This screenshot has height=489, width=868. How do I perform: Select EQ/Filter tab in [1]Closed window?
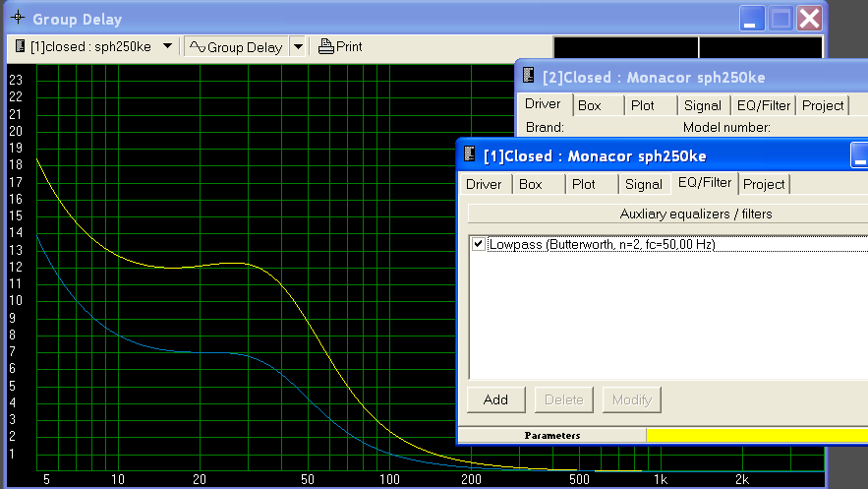[x=705, y=183]
